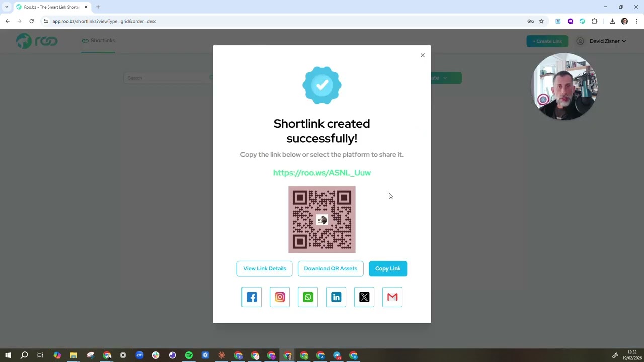Expand the David Zisner account menu
The height and width of the screenshot is (362, 644).
pyautogui.click(x=601, y=41)
